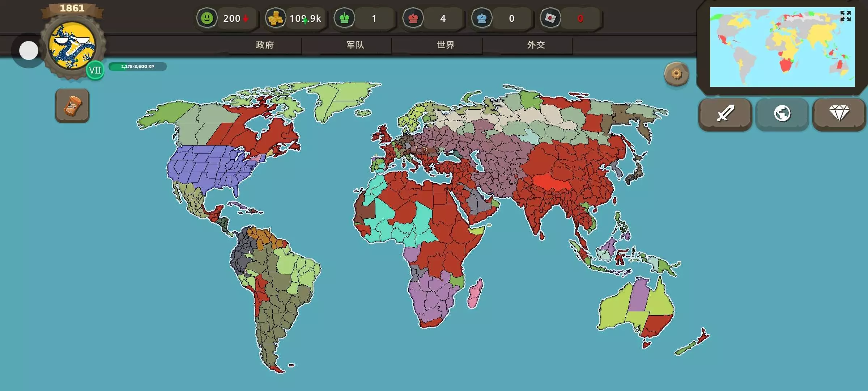The height and width of the screenshot is (391, 868).
Task: Click the gear settings icon
Action: [x=676, y=74]
